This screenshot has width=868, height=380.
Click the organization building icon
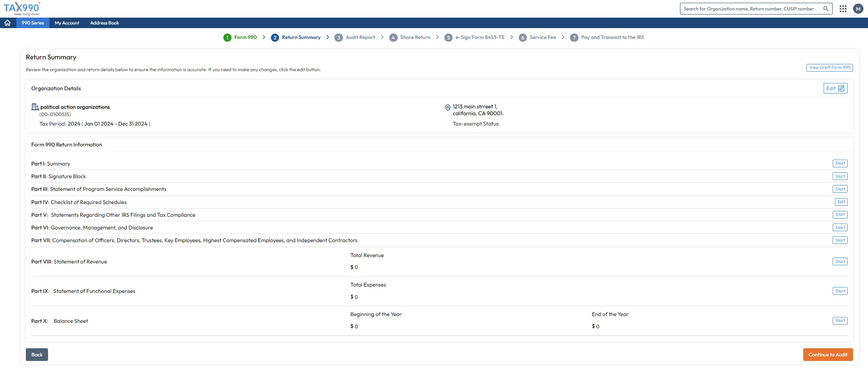point(35,107)
